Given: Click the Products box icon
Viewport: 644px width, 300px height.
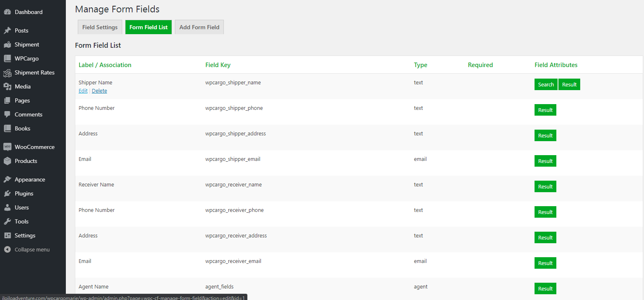Looking at the screenshot, I should point(7,161).
